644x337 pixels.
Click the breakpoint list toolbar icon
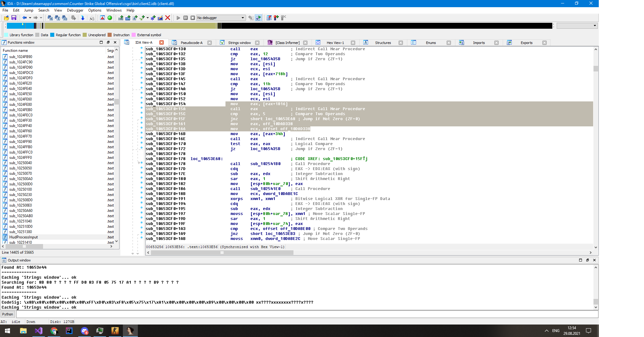[269, 18]
